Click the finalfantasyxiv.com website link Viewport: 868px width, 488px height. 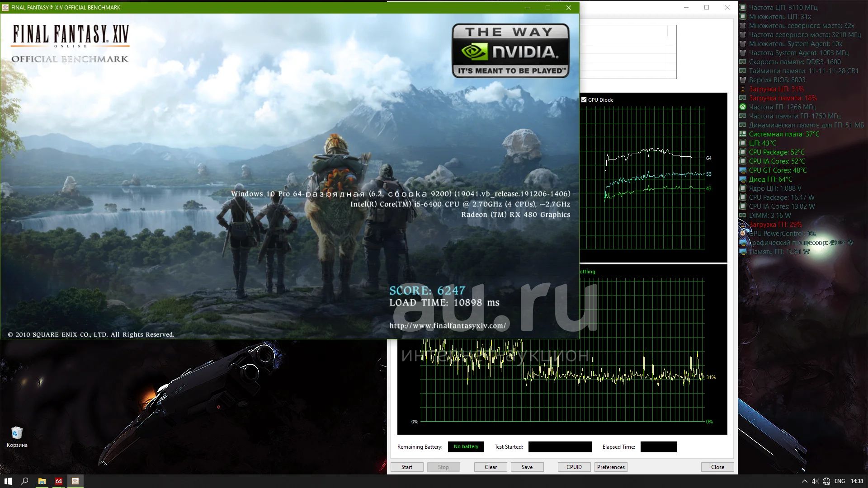click(x=448, y=326)
